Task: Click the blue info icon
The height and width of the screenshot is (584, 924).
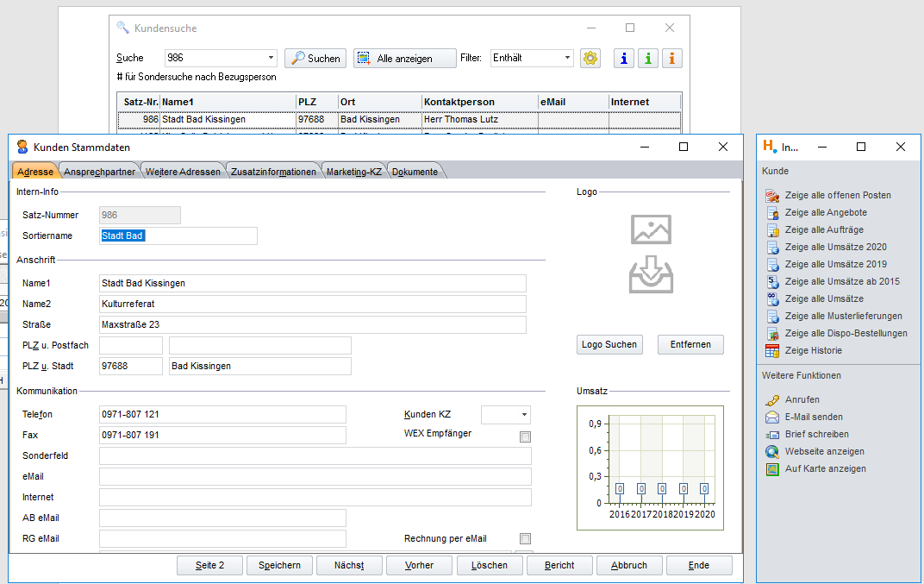Action: 624,58
